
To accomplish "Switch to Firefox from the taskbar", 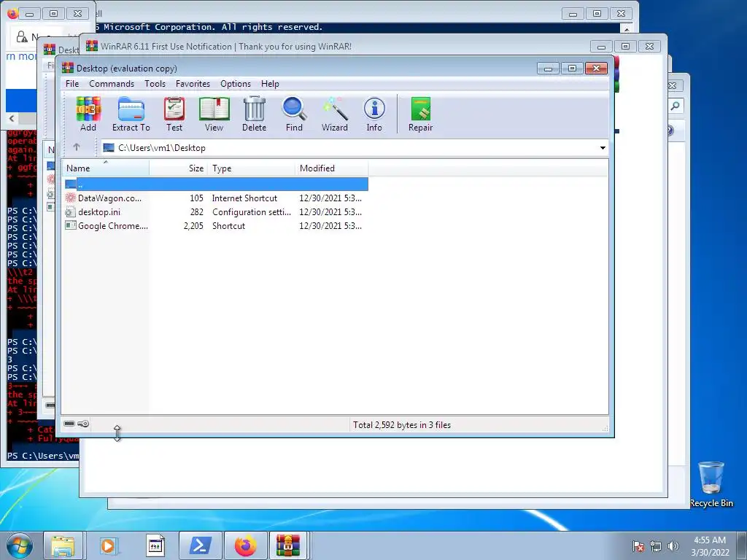I will [x=245, y=545].
